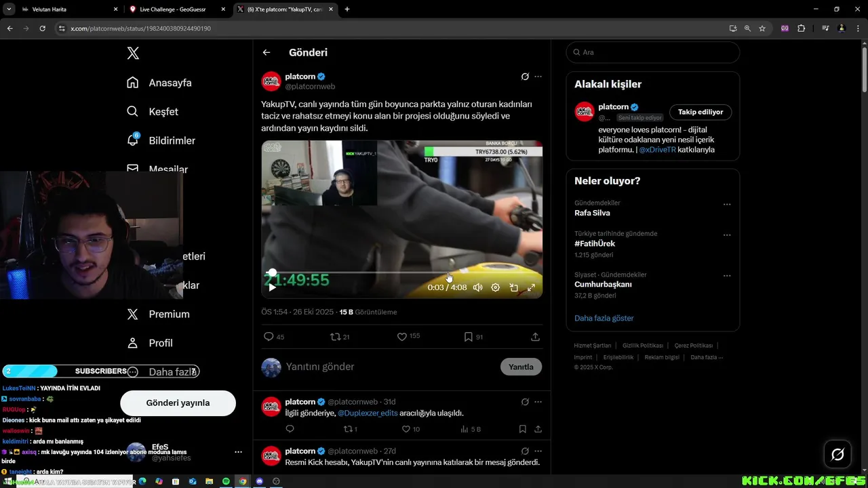Open Gizlilik Politikası footer link

[x=643, y=346]
